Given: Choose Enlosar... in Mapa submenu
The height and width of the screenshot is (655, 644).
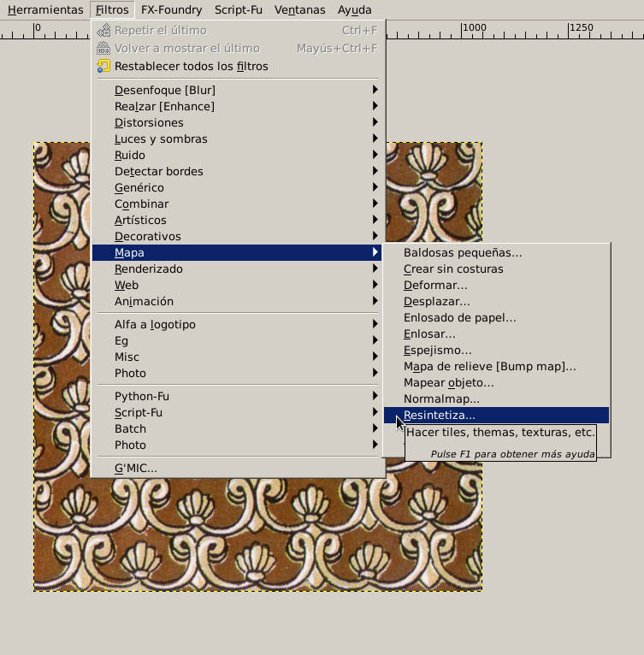Looking at the screenshot, I should point(496,334).
